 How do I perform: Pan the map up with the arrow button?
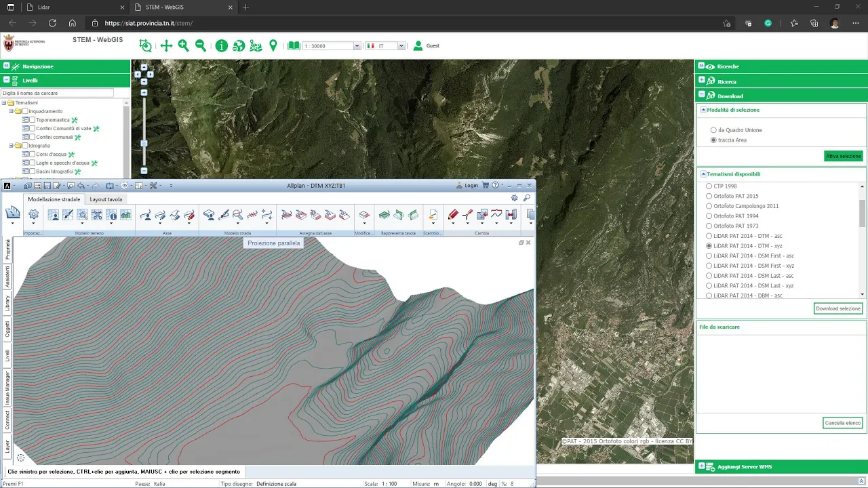[144, 67]
